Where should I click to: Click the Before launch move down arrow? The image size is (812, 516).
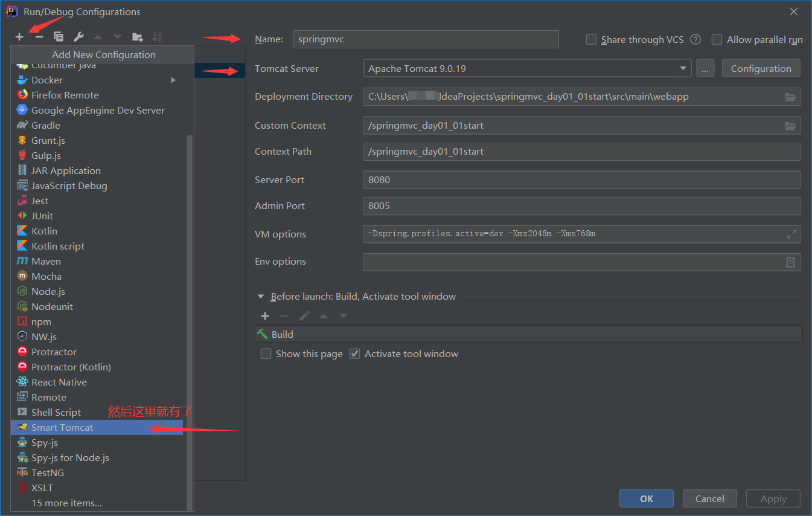[x=344, y=316]
